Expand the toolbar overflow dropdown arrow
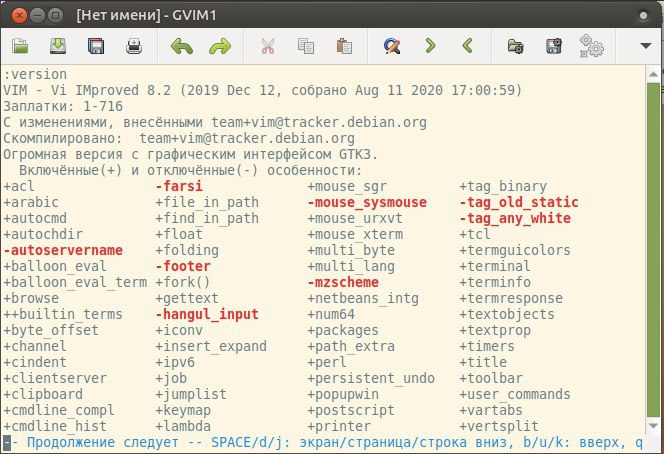Viewport: 664px width, 454px height. point(645,45)
